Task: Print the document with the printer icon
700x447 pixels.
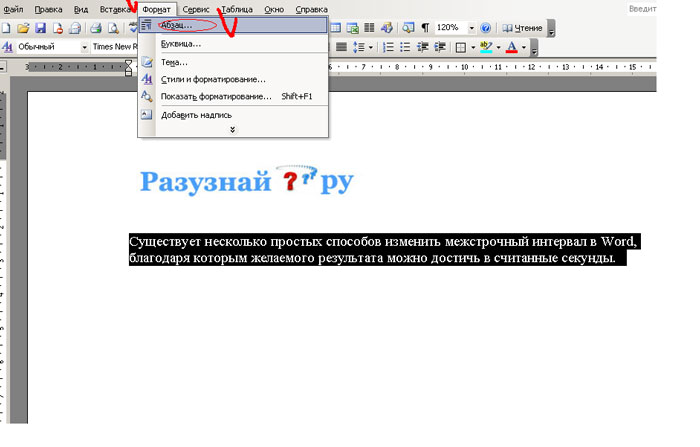Action: point(96,28)
